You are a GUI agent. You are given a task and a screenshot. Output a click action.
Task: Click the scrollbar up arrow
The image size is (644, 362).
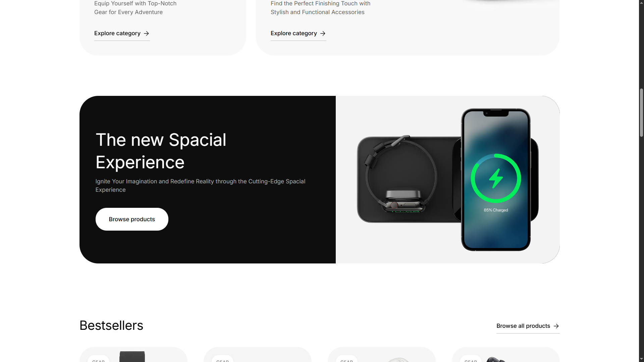coord(641,3)
